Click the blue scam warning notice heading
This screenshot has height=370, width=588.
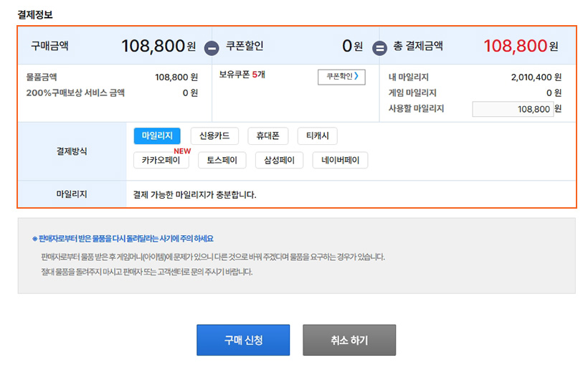tap(122, 239)
